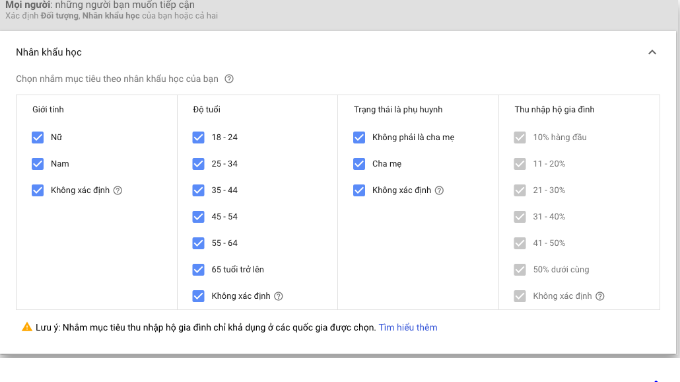Screen dimensions: 680x382
Task: Click the 10% hàng đầu income checkbox
Action: click(x=520, y=137)
